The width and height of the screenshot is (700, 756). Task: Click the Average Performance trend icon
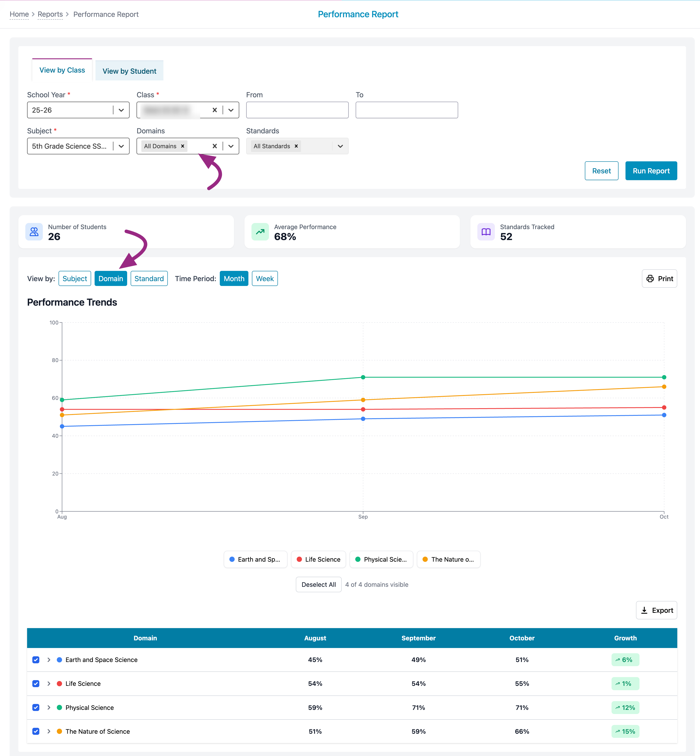pos(260,232)
